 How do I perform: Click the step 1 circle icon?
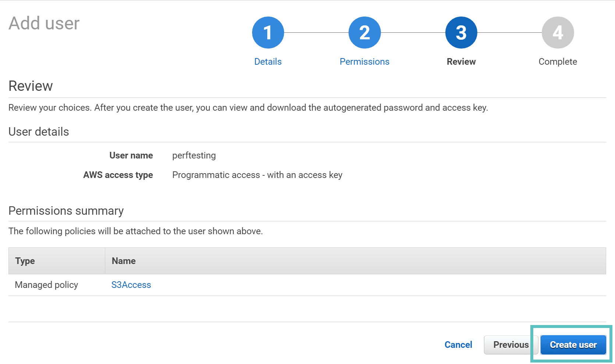pyautogui.click(x=268, y=32)
